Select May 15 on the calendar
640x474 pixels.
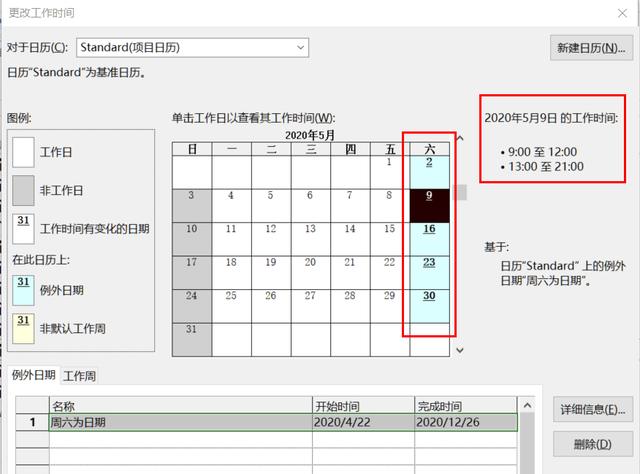[390, 239]
